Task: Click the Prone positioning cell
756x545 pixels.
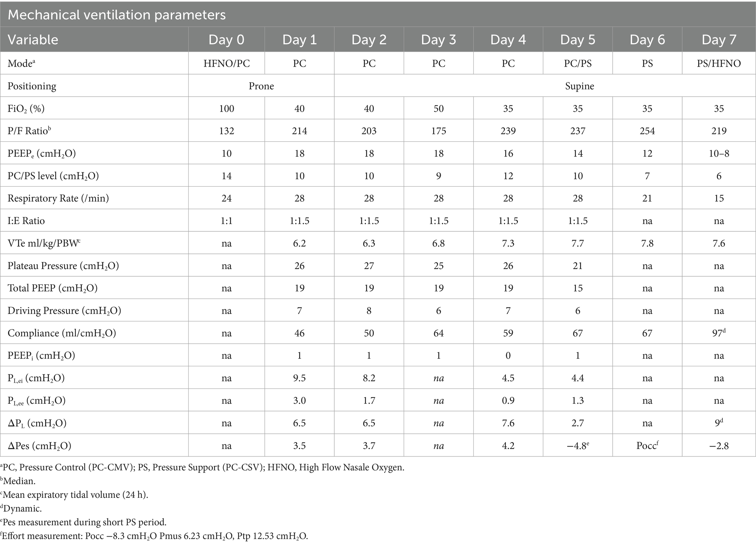Action: pos(261,86)
